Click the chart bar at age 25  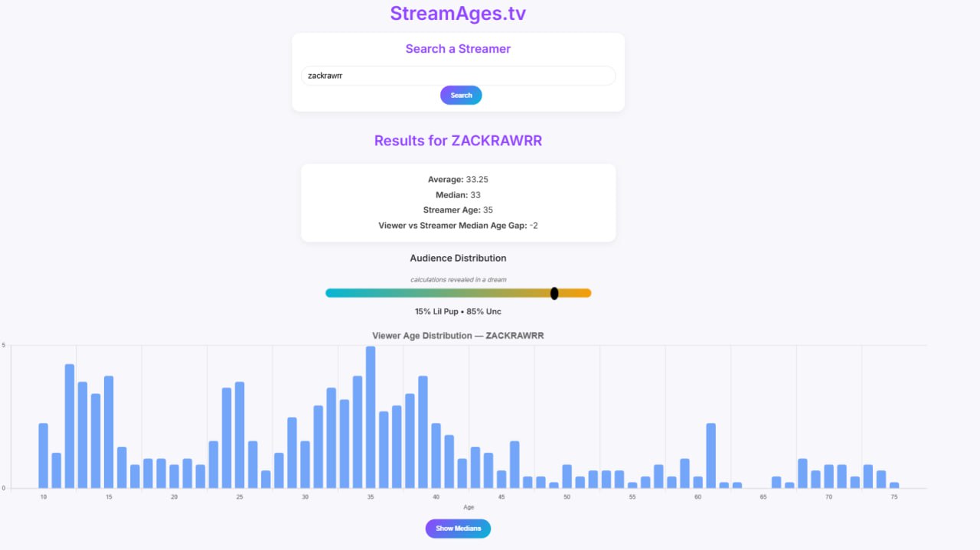[x=240, y=434]
